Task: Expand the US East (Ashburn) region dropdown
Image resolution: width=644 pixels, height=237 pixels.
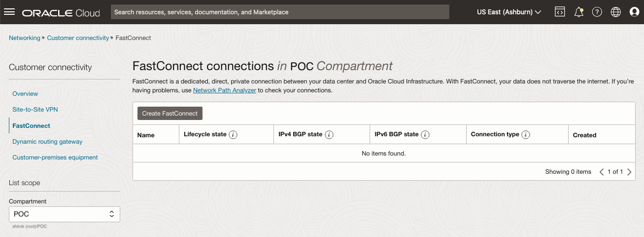Action: tap(509, 12)
